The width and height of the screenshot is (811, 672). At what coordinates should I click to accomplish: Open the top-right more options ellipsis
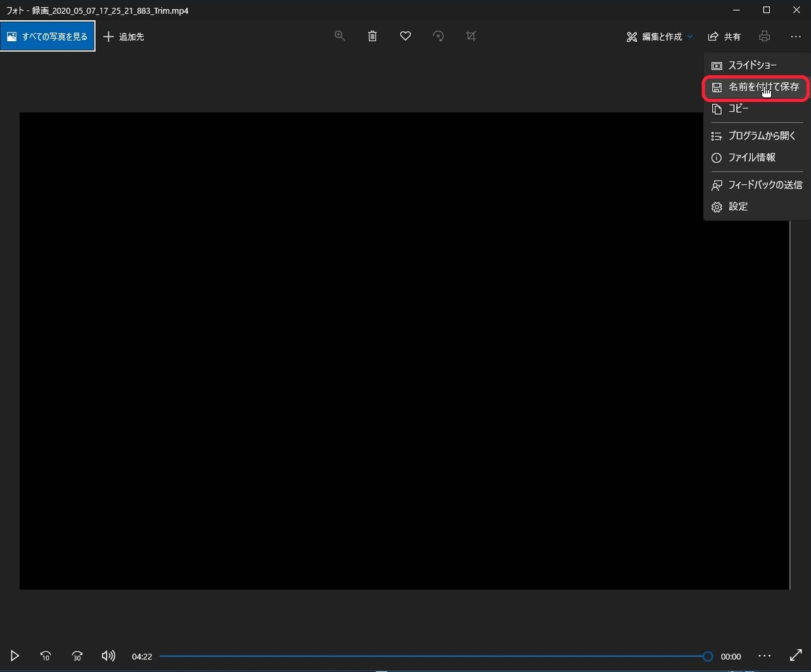click(x=796, y=37)
